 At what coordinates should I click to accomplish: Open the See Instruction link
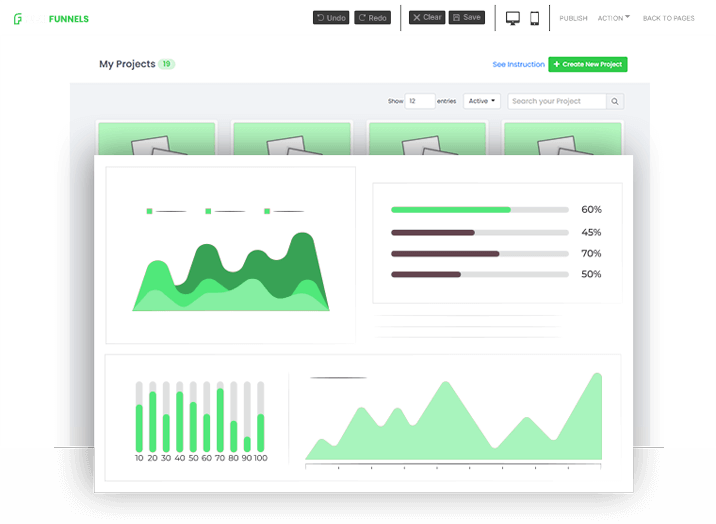(518, 65)
